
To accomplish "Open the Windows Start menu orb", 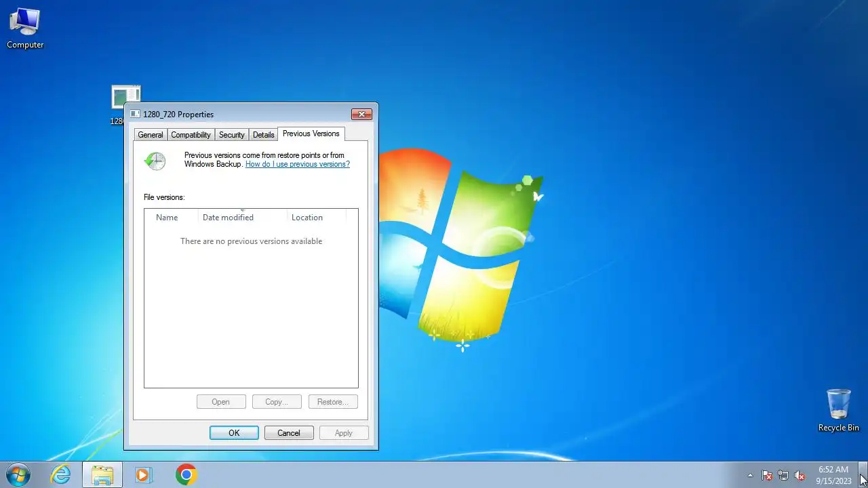I will coord(18,474).
